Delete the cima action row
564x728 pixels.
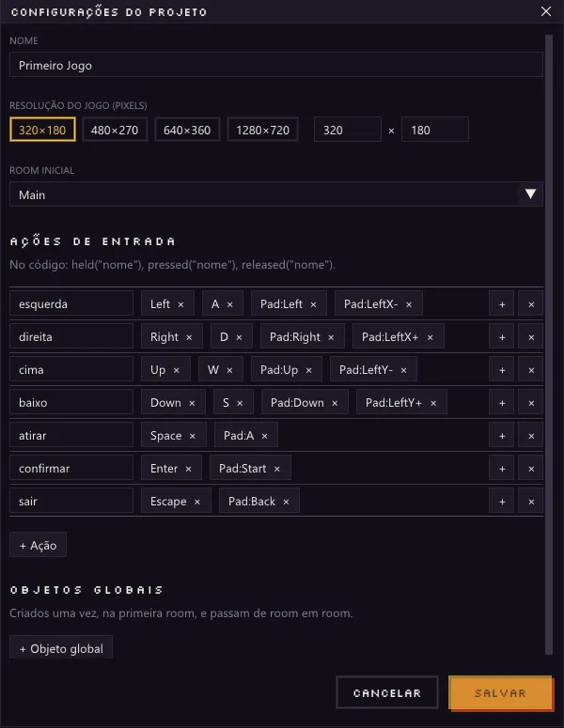coord(531,370)
